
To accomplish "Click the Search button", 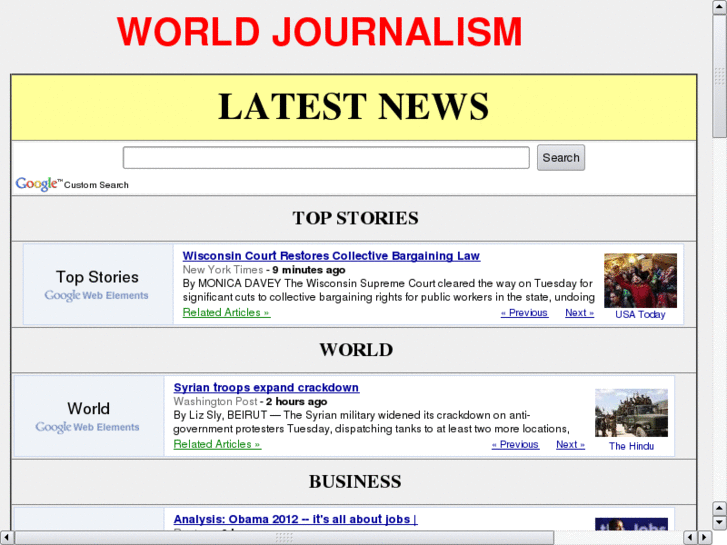I will point(561,158).
